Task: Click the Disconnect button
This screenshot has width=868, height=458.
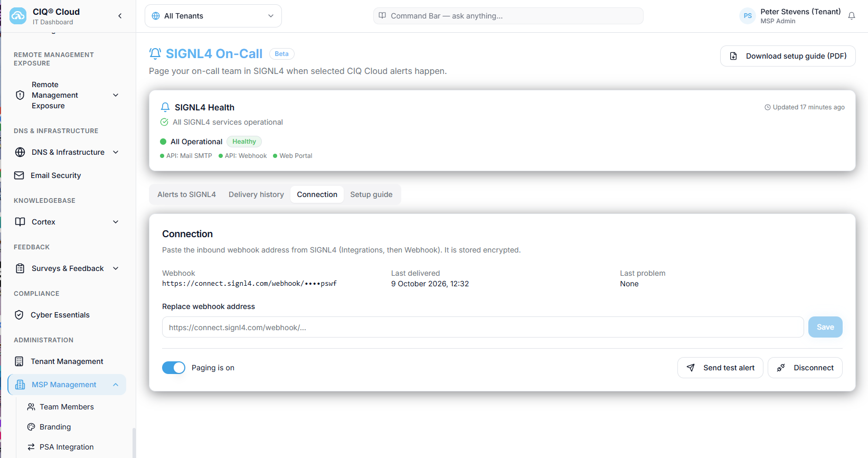Action: pos(805,368)
